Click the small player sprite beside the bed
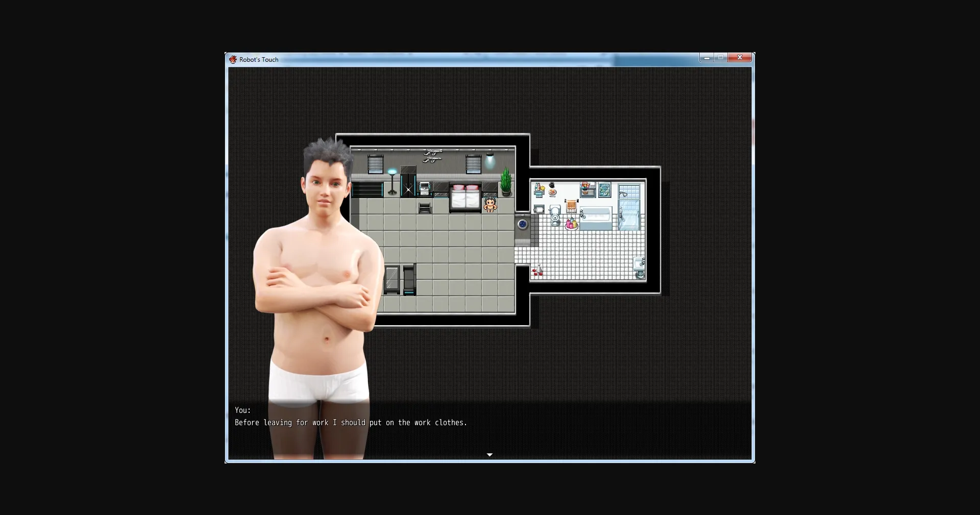This screenshot has width=980, height=515. pyautogui.click(x=490, y=204)
